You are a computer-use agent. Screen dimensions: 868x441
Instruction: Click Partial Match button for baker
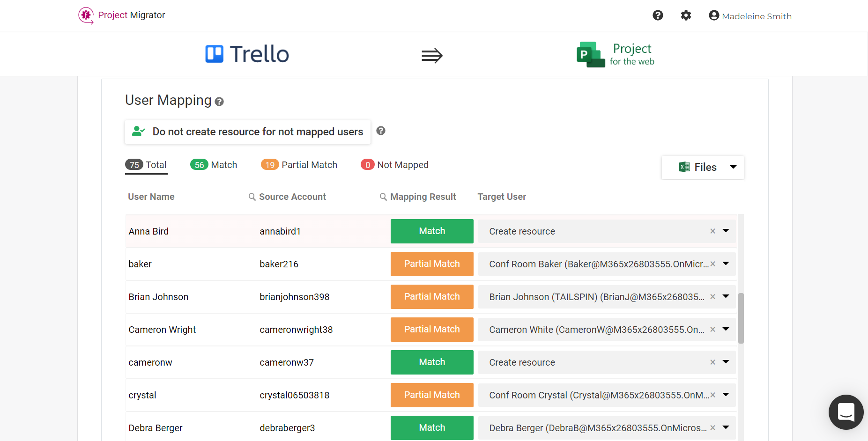tap(432, 264)
